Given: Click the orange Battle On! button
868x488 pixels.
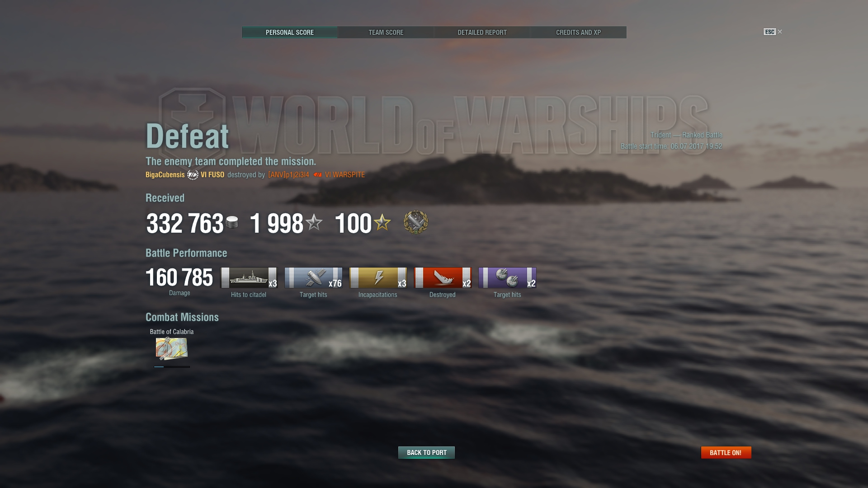Looking at the screenshot, I should (x=726, y=452).
